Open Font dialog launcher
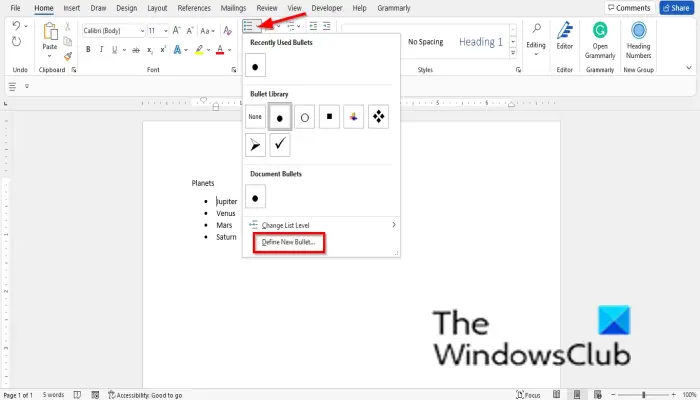The image size is (700, 400). [x=233, y=70]
